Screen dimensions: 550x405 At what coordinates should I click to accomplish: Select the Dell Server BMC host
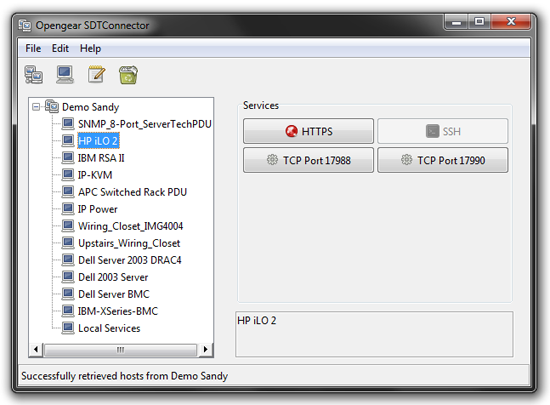[x=114, y=294]
